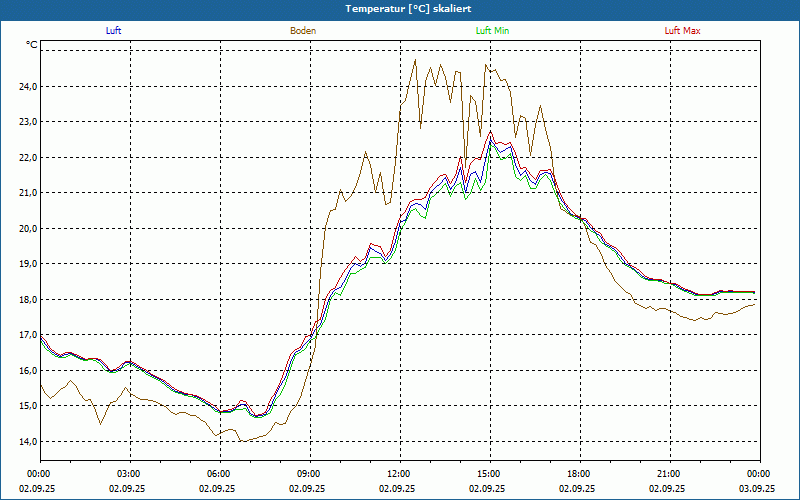Select the 'Boden' legend label
The width and height of the screenshot is (800, 500).
coord(303,31)
